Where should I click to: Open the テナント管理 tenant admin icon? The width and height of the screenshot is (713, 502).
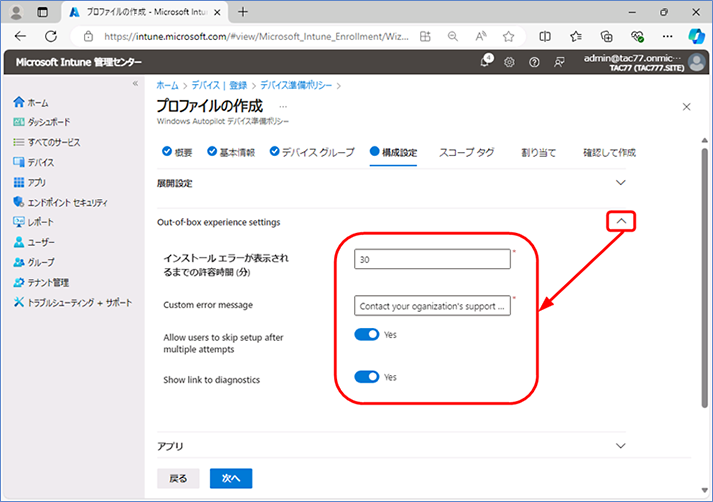(x=19, y=282)
